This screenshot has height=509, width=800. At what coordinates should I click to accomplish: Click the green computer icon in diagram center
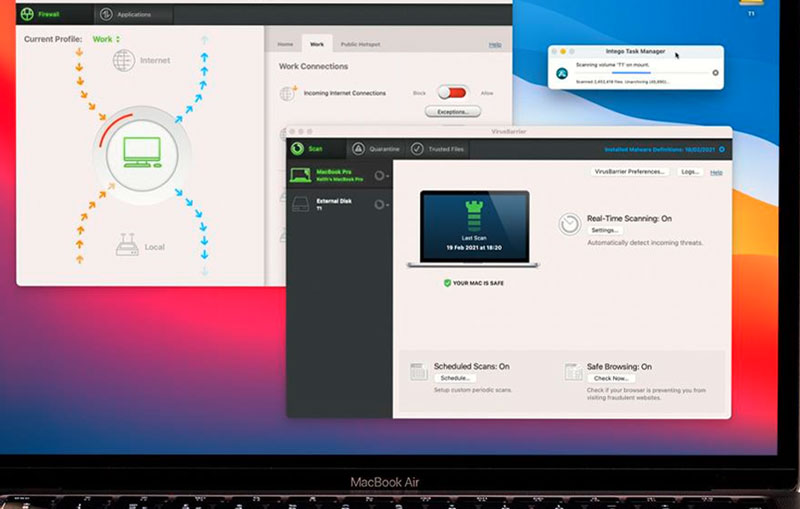coord(142,152)
